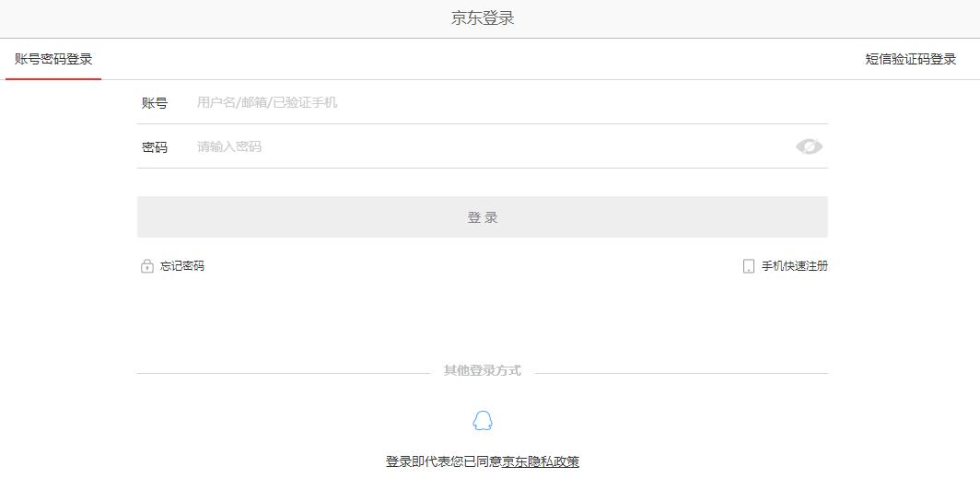
Task: Switch to 短信验证码登录 tab
Action: tap(911, 59)
